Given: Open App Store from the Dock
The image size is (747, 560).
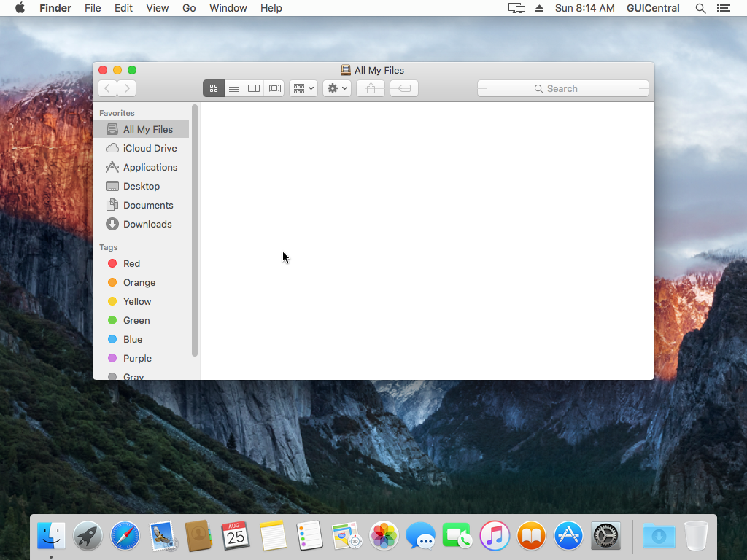Looking at the screenshot, I should [568, 536].
